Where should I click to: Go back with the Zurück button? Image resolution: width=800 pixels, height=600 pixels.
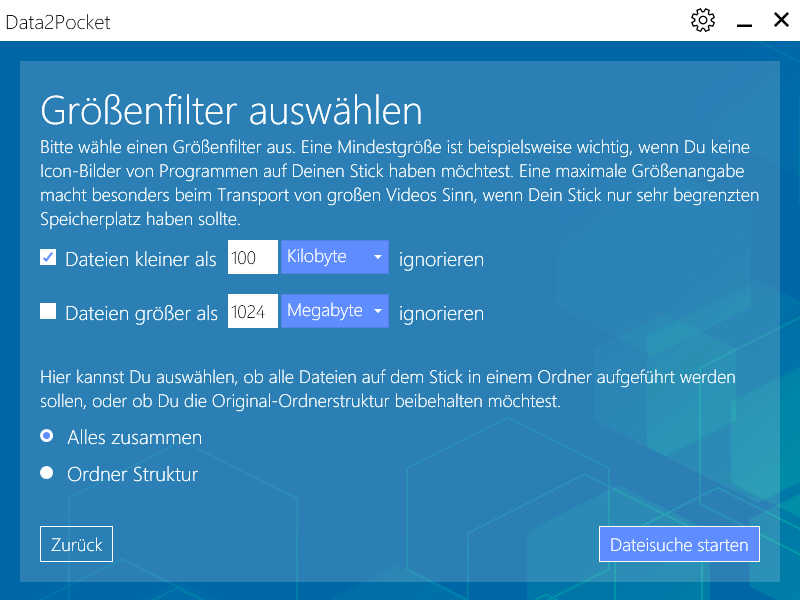[77, 545]
